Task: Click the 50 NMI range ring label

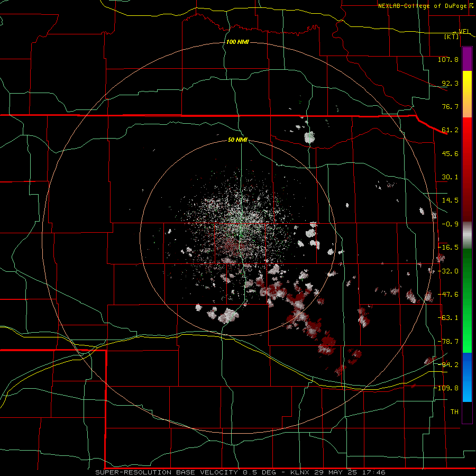Action: click(x=237, y=140)
